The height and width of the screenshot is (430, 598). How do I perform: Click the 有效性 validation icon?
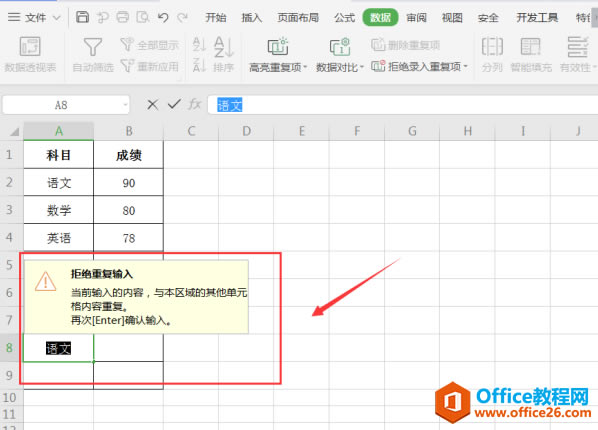click(577, 47)
